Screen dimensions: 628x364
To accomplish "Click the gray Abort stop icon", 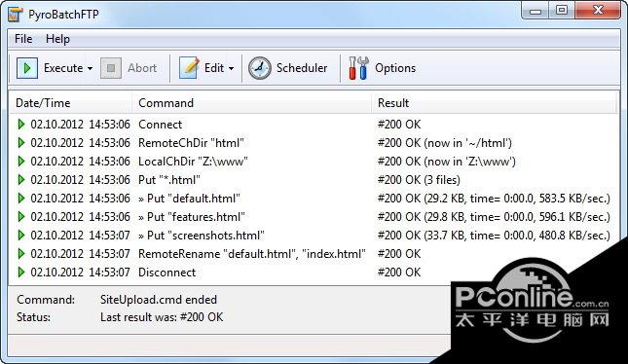I will click(x=111, y=68).
